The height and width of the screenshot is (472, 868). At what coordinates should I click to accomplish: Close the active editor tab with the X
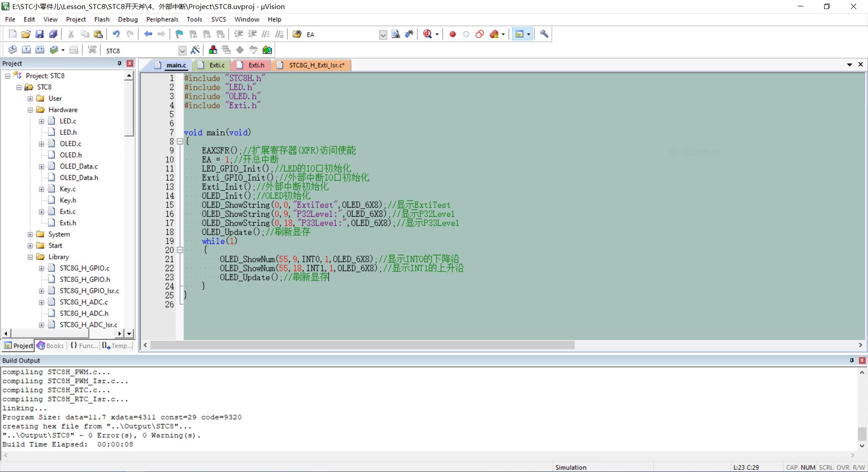click(x=860, y=65)
